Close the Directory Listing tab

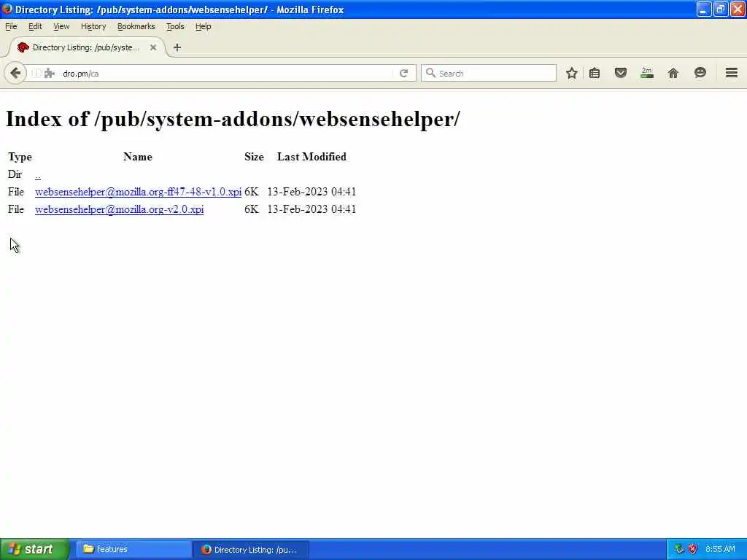pyautogui.click(x=153, y=47)
